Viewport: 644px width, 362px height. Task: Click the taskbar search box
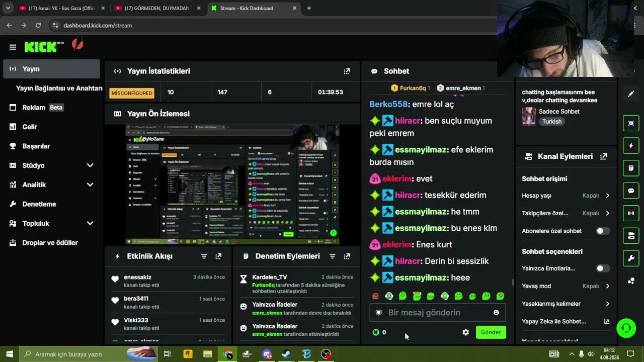[89, 354]
